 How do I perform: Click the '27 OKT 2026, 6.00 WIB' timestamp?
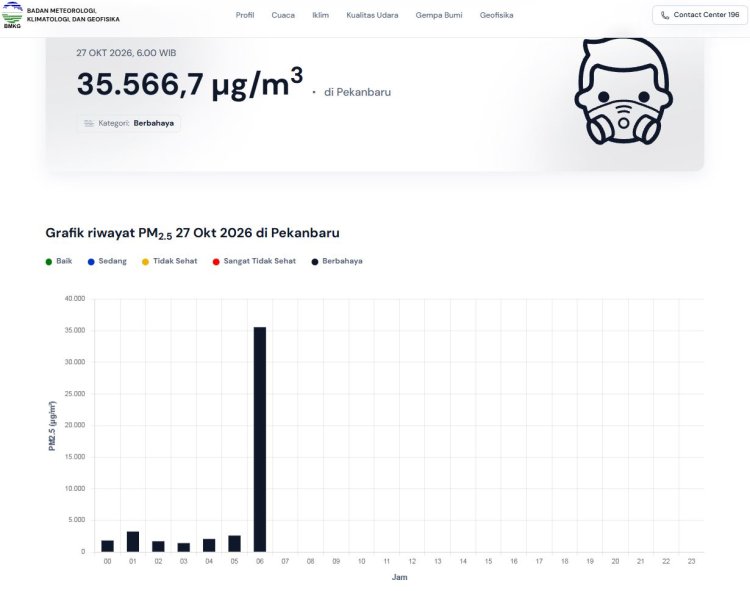[x=126, y=53]
